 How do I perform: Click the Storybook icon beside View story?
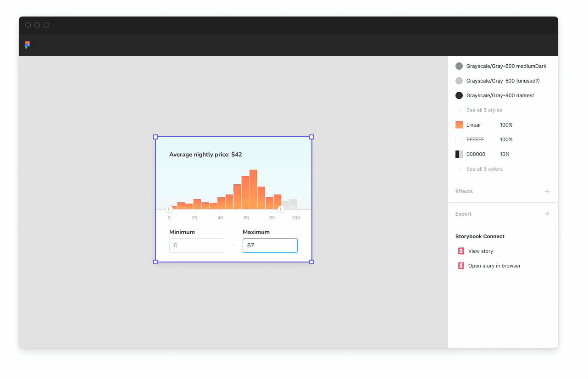(460, 251)
